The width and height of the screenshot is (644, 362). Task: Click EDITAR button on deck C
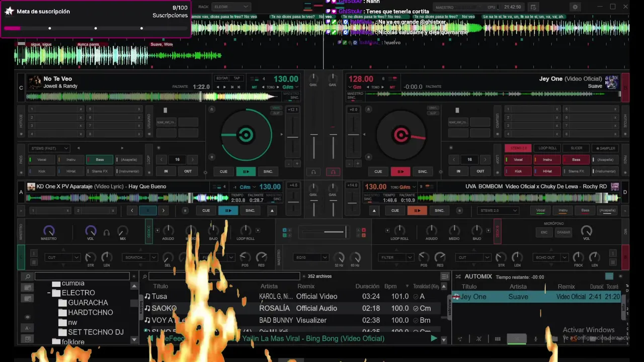(222, 78)
